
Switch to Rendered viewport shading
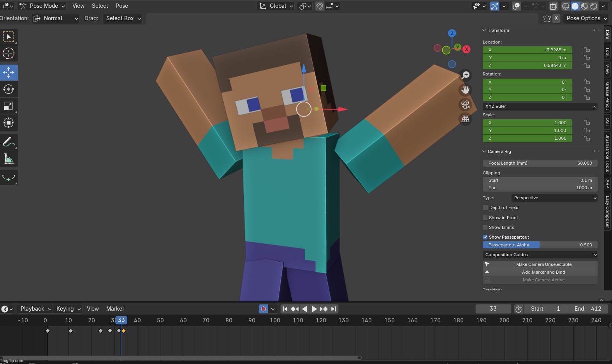click(594, 6)
